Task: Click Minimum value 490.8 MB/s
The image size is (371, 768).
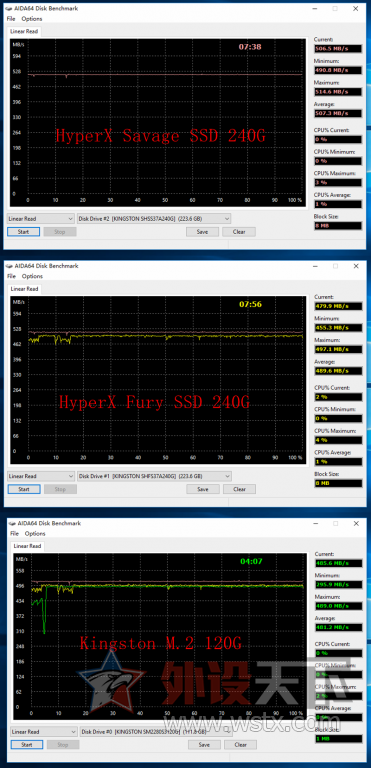Action: [338, 70]
